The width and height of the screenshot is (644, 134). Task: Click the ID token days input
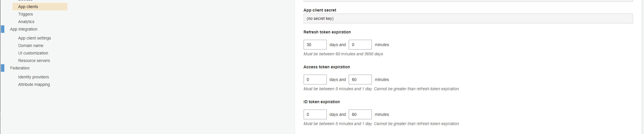click(315, 114)
